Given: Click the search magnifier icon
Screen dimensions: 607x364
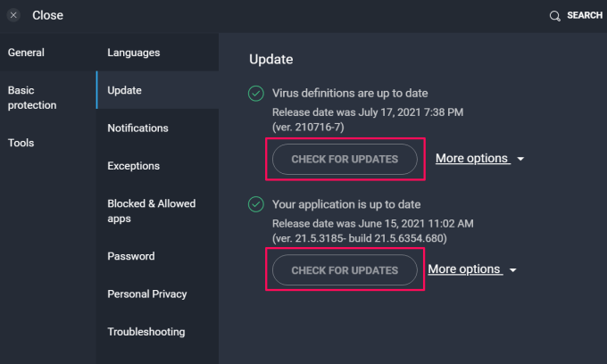Looking at the screenshot, I should pos(554,16).
